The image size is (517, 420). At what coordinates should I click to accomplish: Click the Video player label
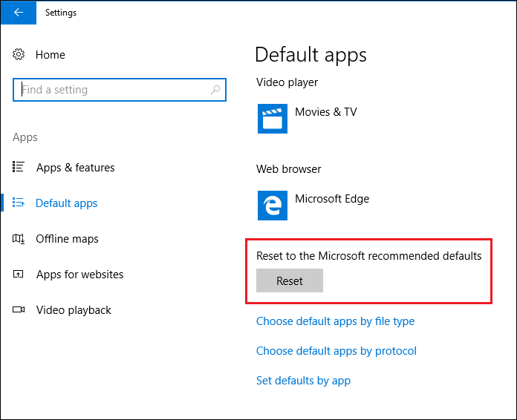(287, 82)
